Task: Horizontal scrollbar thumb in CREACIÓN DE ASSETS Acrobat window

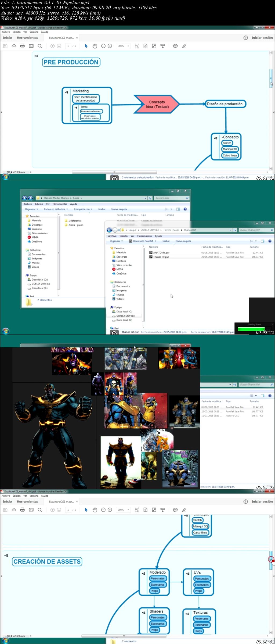Action: (x=124, y=636)
